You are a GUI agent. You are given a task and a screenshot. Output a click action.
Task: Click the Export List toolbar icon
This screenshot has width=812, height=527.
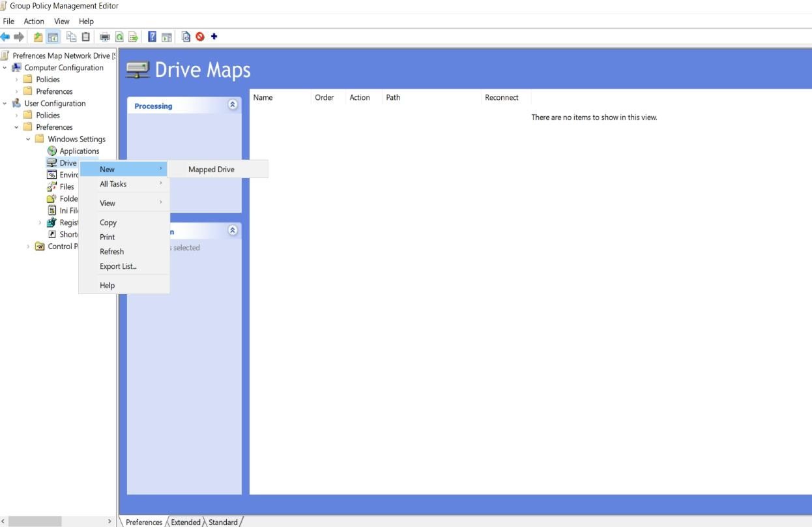[x=133, y=37]
